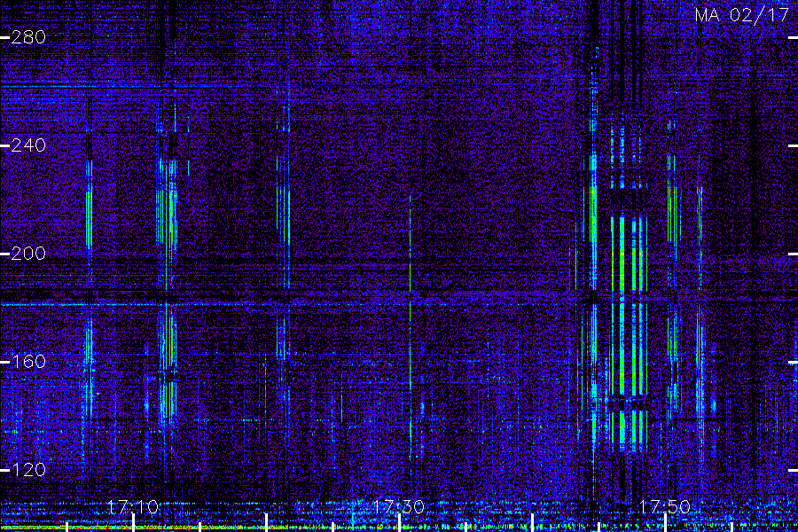The image size is (798, 532).
Task: Click the 240 frequency label
Action: click(28, 145)
